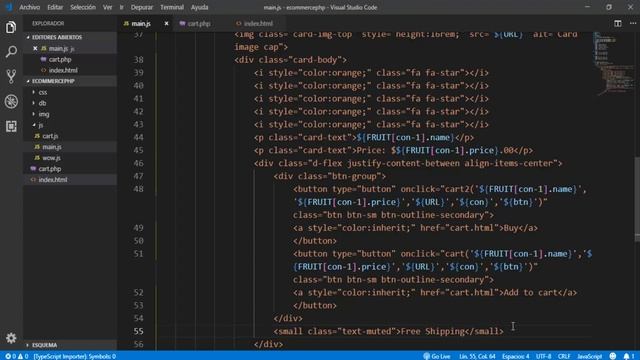Click the editor vertical scrollbar thumb
The height and width of the screenshot is (360, 640).
pos(637,198)
